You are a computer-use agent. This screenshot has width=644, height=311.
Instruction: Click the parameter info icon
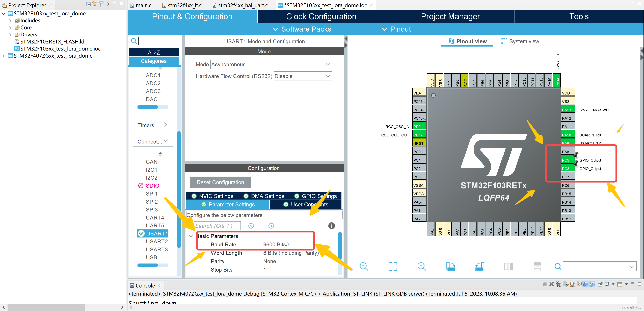click(331, 226)
